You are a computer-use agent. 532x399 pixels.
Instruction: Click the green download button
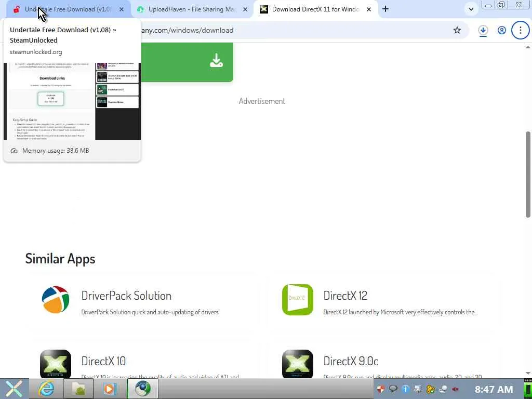(x=187, y=62)
